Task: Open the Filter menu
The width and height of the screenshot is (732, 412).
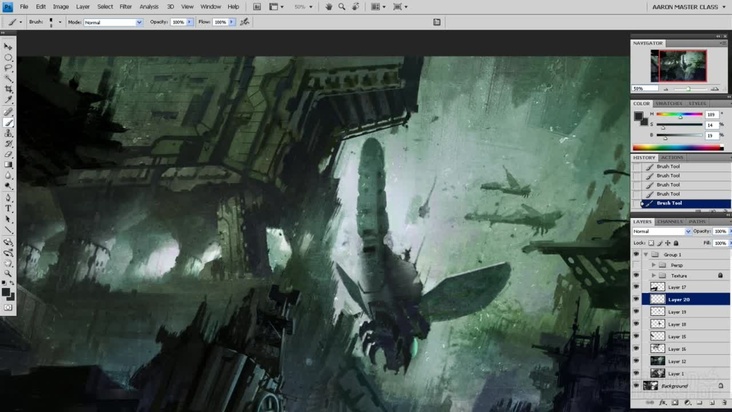Action: (x=126, y=7)
